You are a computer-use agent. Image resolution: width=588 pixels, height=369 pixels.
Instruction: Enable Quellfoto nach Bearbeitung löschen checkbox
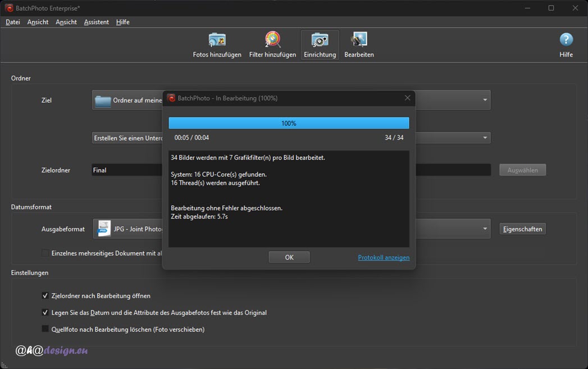pos(45,329)
